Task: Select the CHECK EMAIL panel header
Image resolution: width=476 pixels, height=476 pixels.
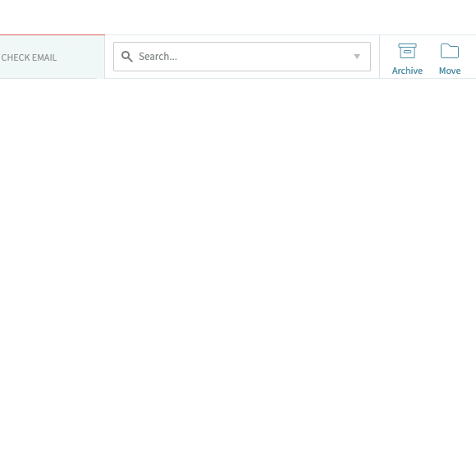Action: [53, 57]
